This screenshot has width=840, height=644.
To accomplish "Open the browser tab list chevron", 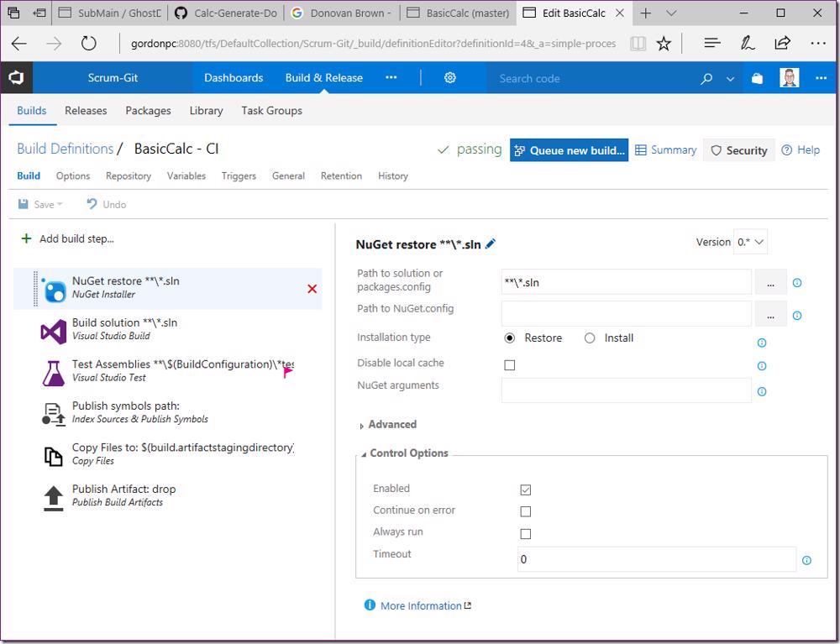I will tap(671, 13).
